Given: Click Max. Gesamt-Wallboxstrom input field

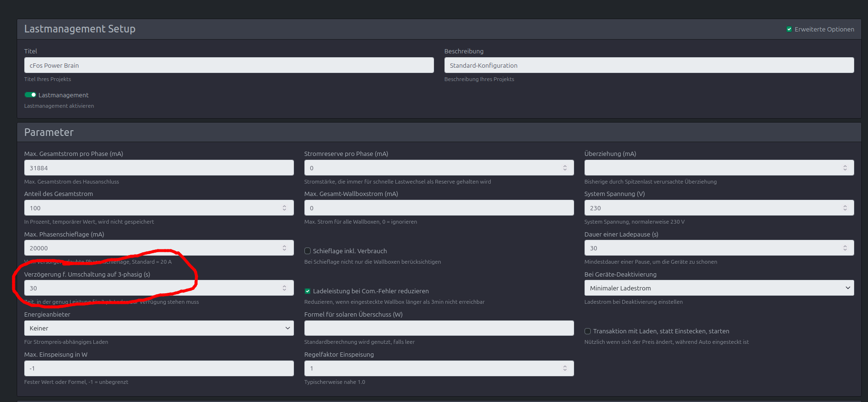Looking at the screenshot, I should point(439,208).
